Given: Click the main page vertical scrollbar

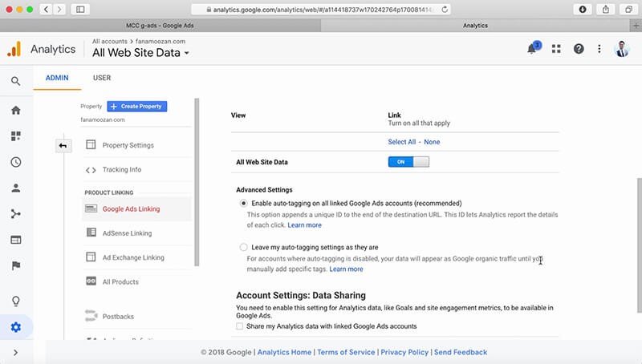Looking at the screenshot, I should [x=639, y=245].
